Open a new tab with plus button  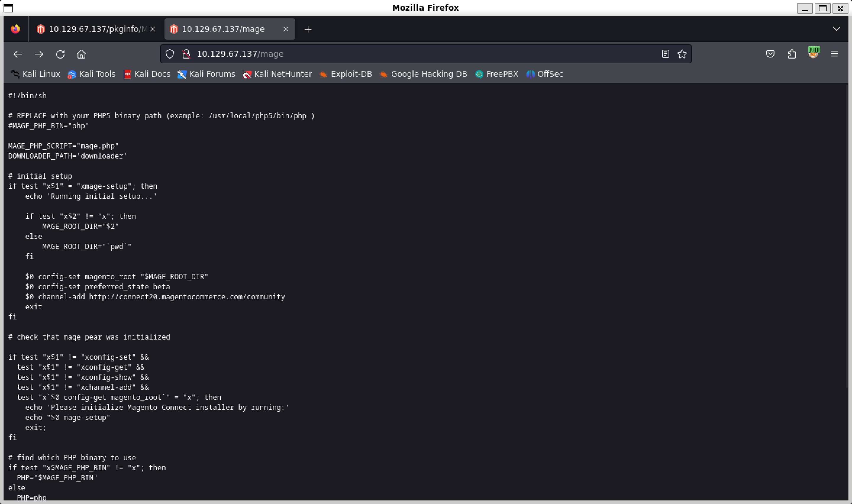(x=308, y=30)
